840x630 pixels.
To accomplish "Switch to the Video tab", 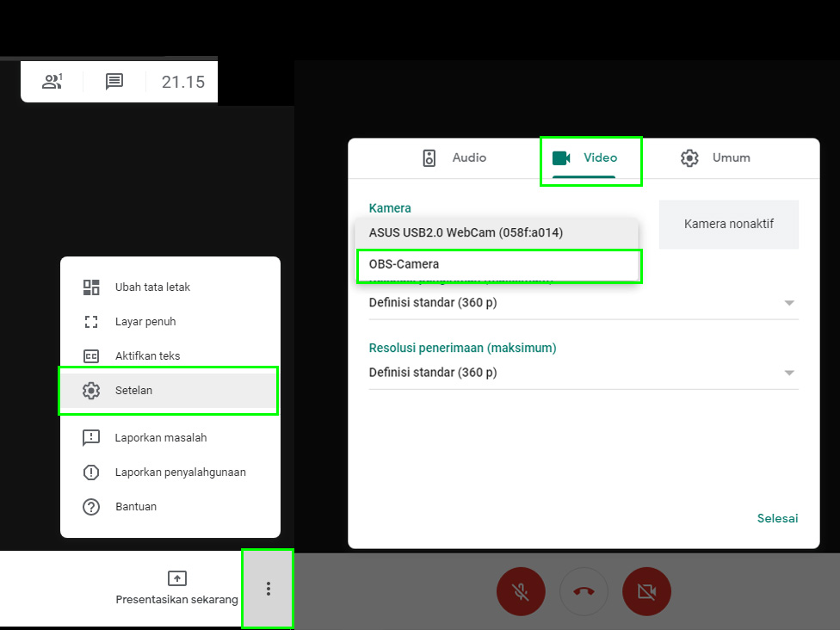I will [590, 157].
